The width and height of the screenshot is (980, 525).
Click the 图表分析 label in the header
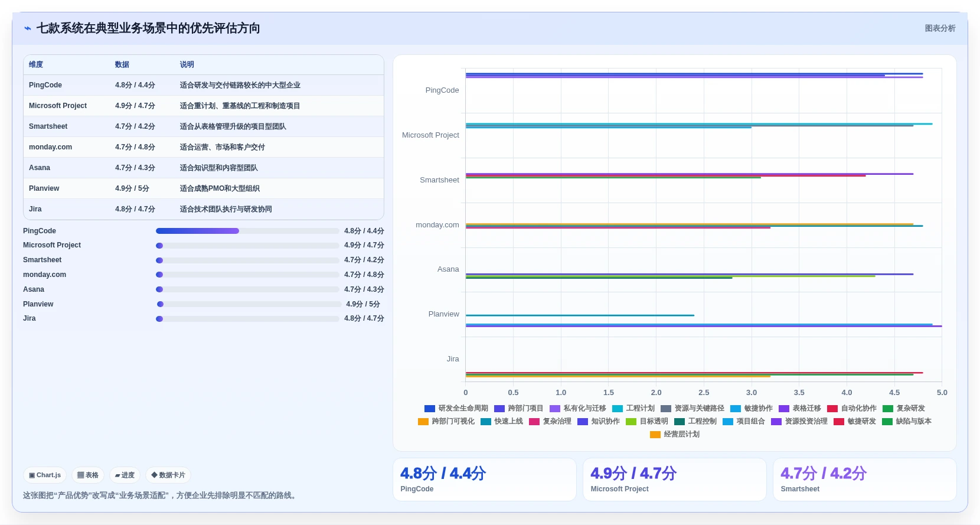click(940, 28)
